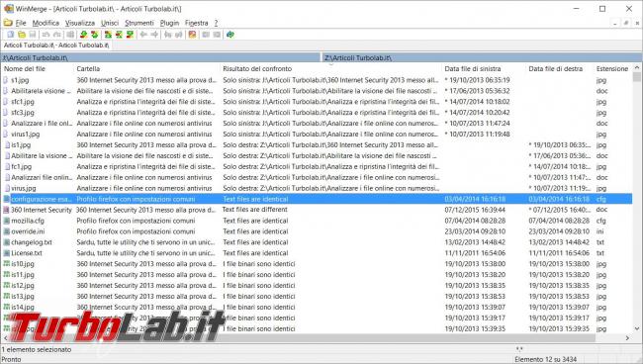
Task: Go to last difference toolbar icon
Action: [x=130, y=35]
